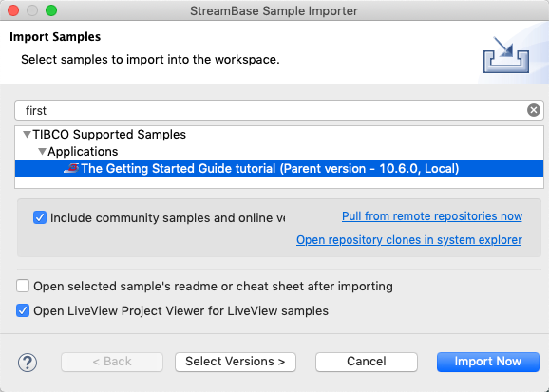This screenshot has width=549, height=392.
Task: Go to Select Versions page
Action: click(236, 362)
